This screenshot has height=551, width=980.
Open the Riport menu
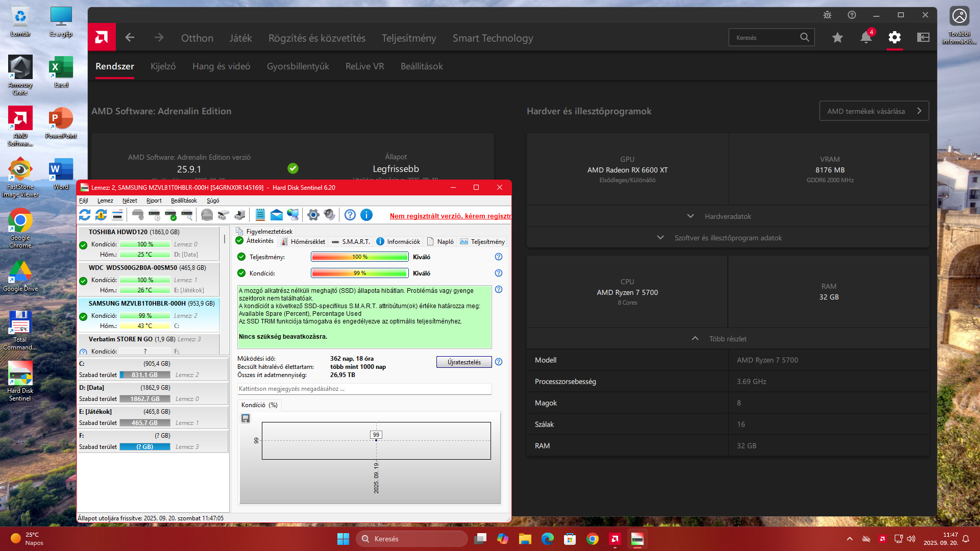point(154,201)
